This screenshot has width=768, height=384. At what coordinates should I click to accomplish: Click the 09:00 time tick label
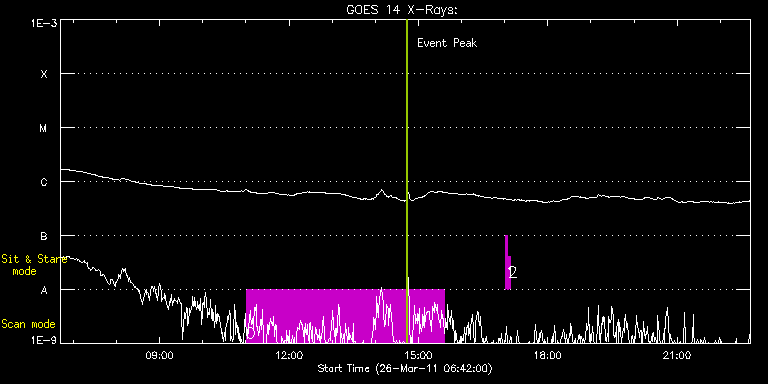160,355
